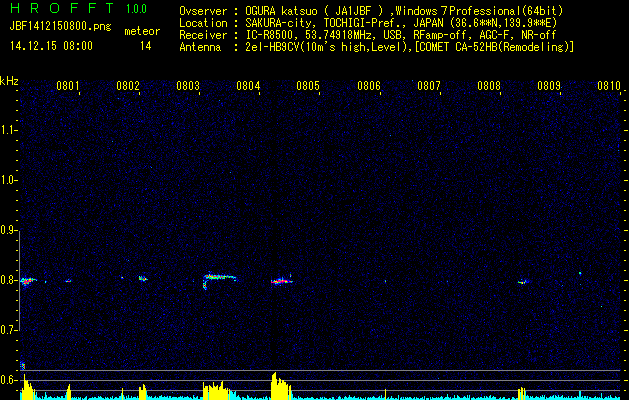629x400 pixels.
Task: Click time marker 0807
Action: tap(429, 86)
